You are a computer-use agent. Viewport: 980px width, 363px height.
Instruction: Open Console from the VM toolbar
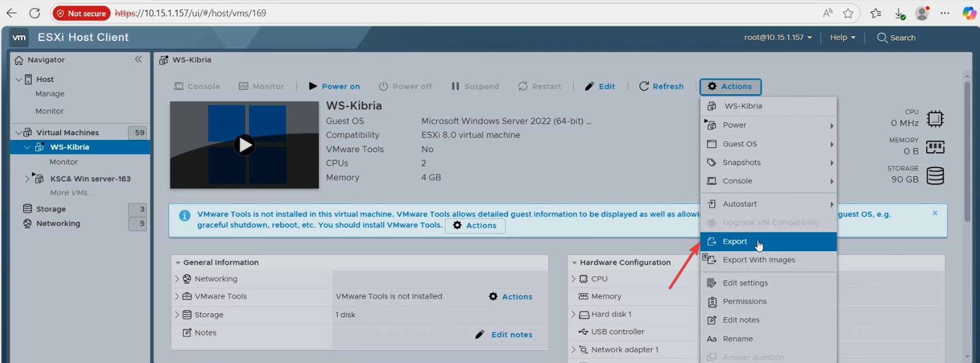(x=197, y=86)
